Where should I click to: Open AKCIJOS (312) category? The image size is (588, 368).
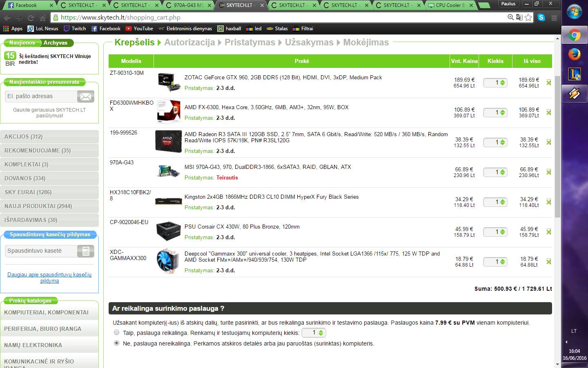pyautogui.click(x=49, y=137)
